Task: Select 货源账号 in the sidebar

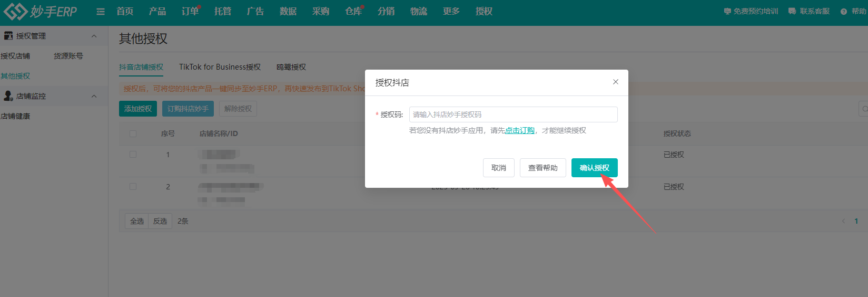Action: pos(68,56)
